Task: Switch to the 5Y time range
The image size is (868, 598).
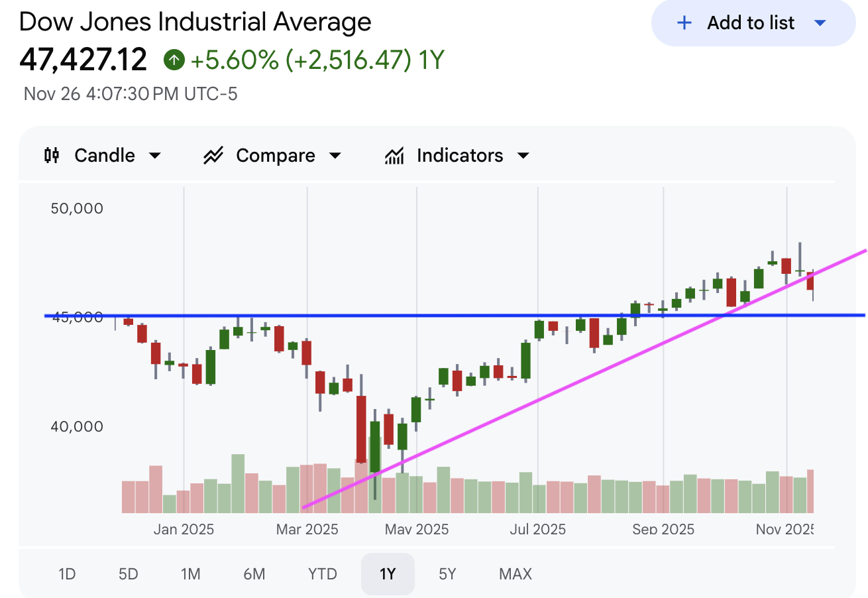Action: (448, 573)
